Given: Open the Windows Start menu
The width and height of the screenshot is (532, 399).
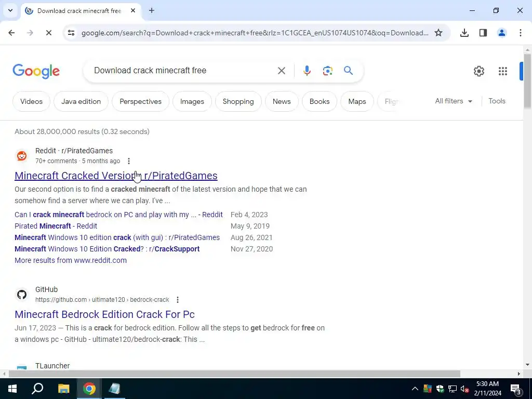Looking at the screenshot, I should (12, 389).
